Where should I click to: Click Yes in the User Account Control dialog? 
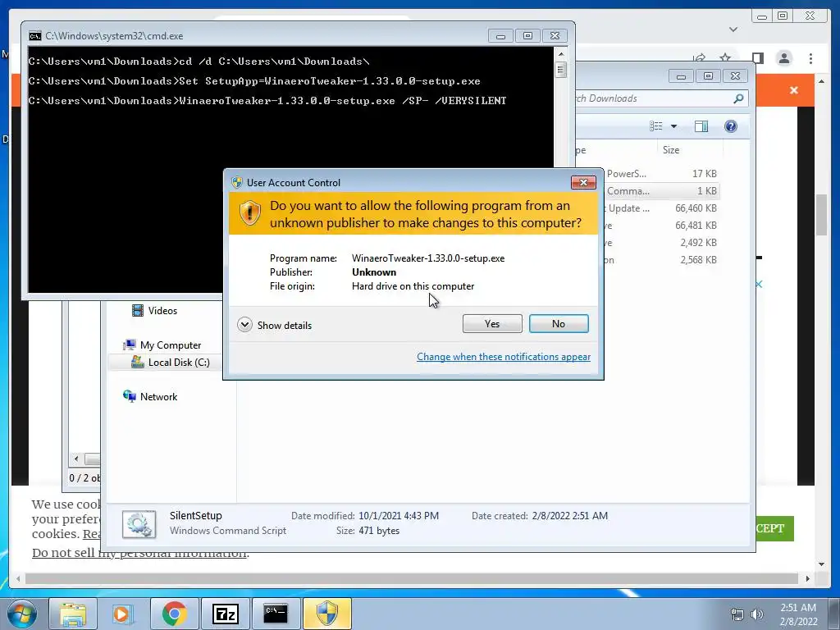point(492,323)
